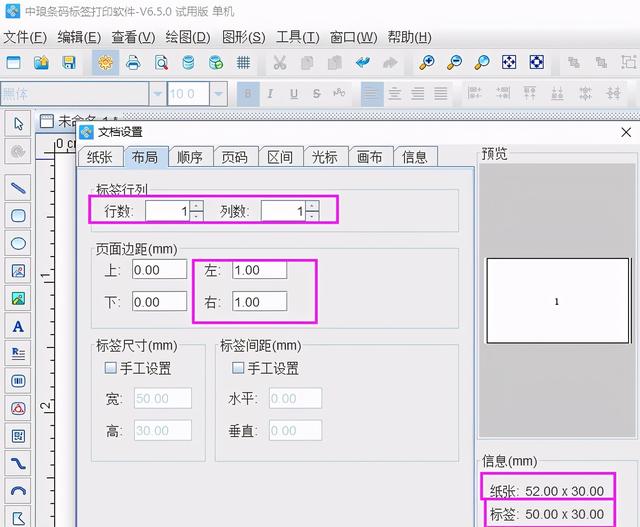Increase 行数 with the spinner arrow
640x527 pixels.
tap(196, 206)
